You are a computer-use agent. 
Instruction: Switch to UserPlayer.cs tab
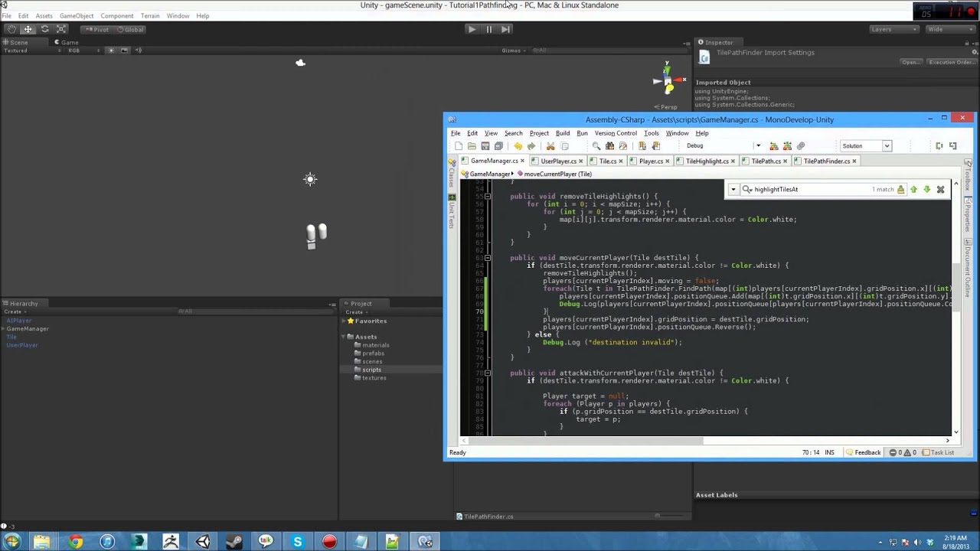[x=558, y=161]
